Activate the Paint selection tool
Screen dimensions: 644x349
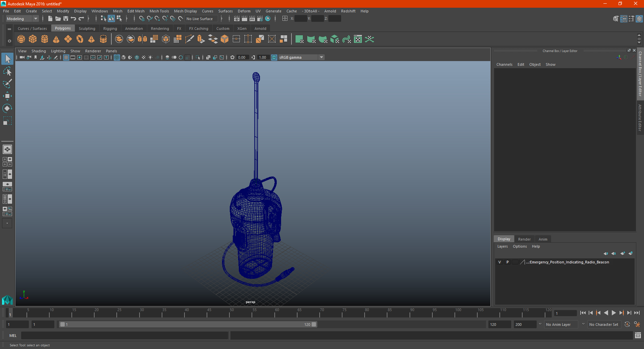click(7, 84)
